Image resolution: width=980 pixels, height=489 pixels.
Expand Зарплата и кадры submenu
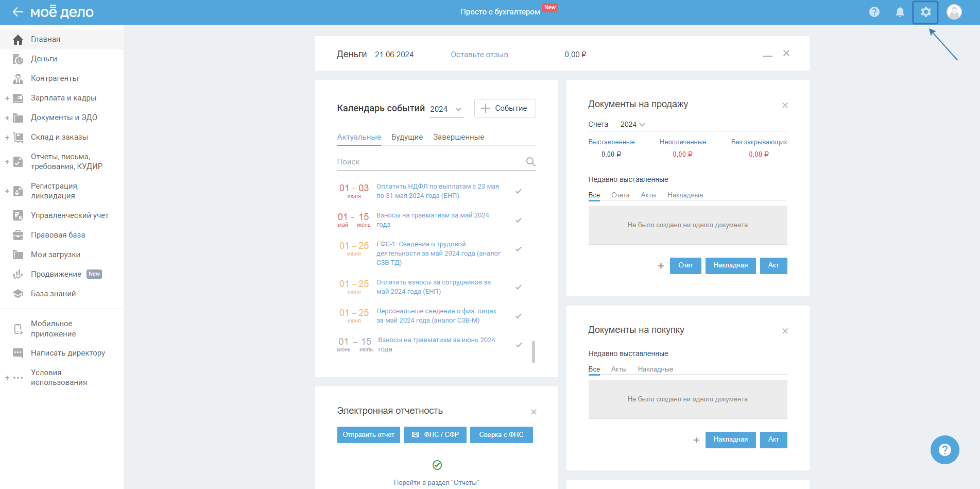click(x=7, y=98)
